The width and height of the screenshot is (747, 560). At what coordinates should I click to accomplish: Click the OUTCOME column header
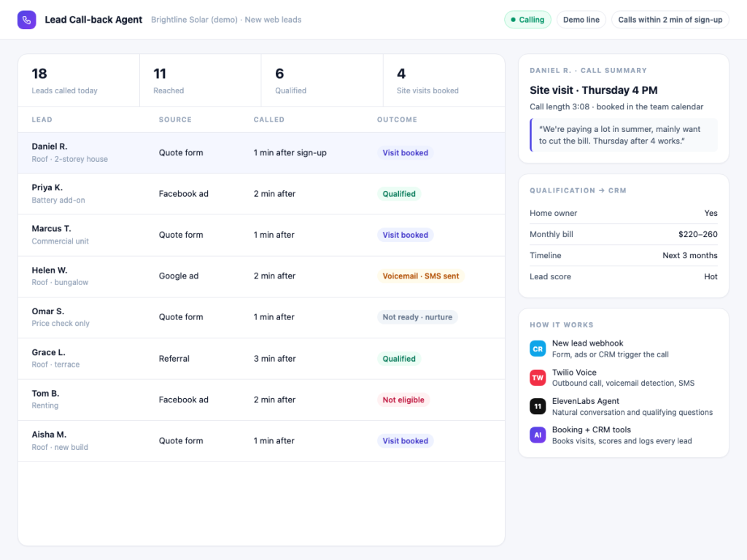coord(397,120)
